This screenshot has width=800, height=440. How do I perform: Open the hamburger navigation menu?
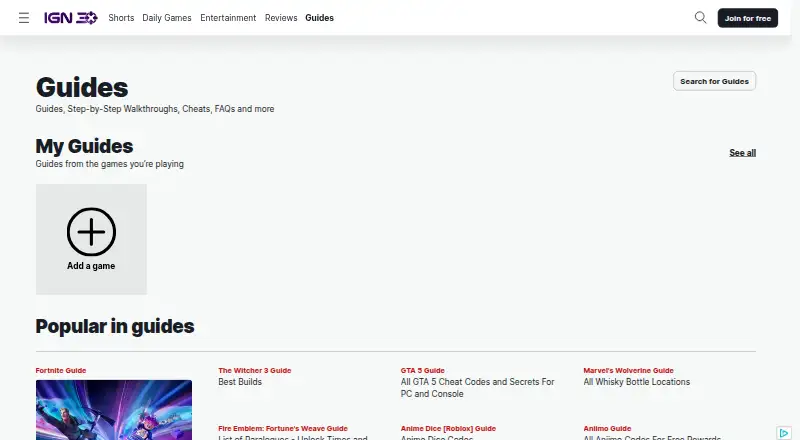pyautogui.click(x=24, y=18)
